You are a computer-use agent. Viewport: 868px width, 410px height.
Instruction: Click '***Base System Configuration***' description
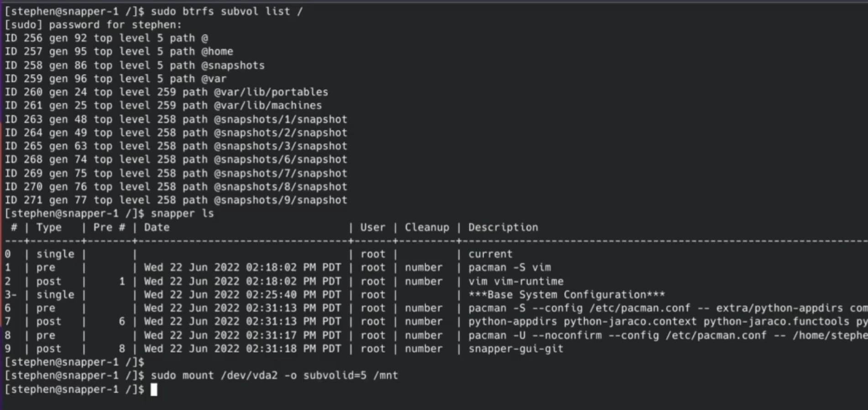pos(566,295)
